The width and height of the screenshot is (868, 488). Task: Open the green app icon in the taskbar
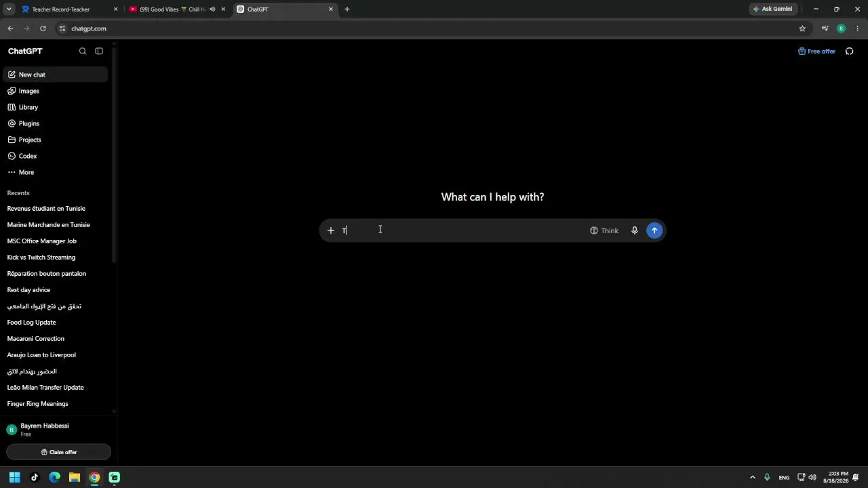point(115,477)
